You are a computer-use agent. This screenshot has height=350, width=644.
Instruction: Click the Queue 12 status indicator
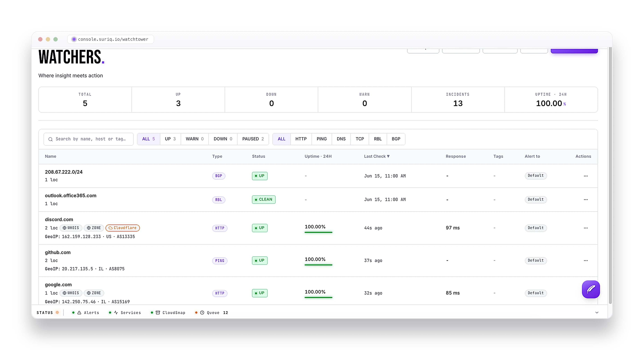[x=211, y=313]
